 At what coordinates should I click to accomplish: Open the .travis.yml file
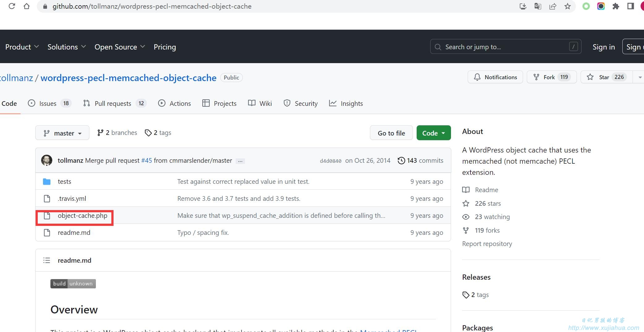tap(72, 199)
